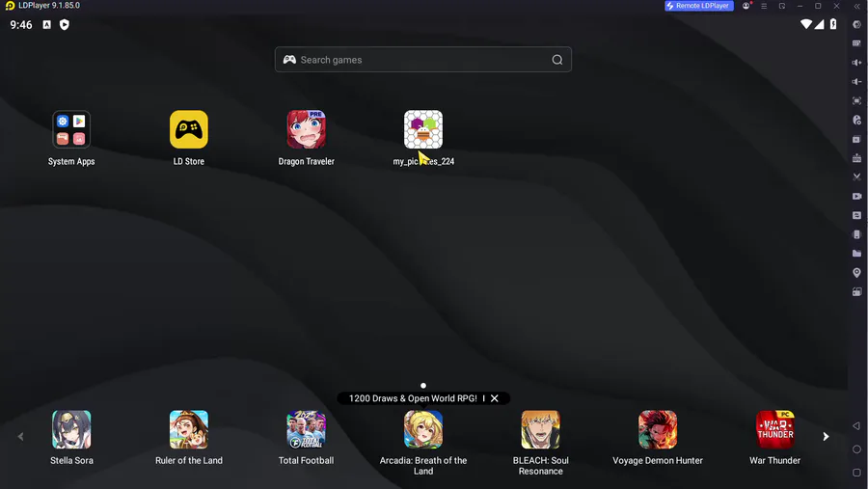Image resolution: width=868 pixels, height=489 pixels.
Task: Open the user account icon in title bar
Action: (746, 6)
